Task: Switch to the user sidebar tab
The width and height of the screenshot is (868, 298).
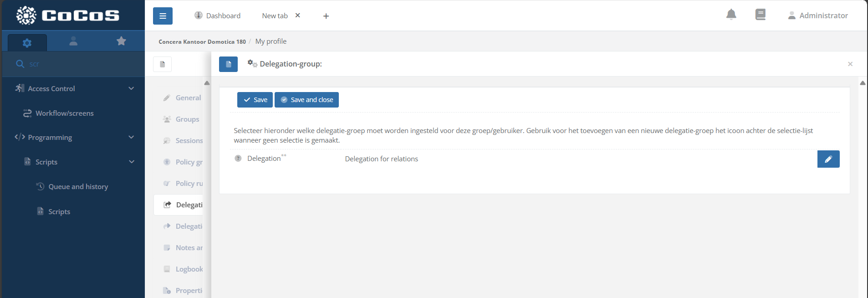Action: (x=73, y=41)
